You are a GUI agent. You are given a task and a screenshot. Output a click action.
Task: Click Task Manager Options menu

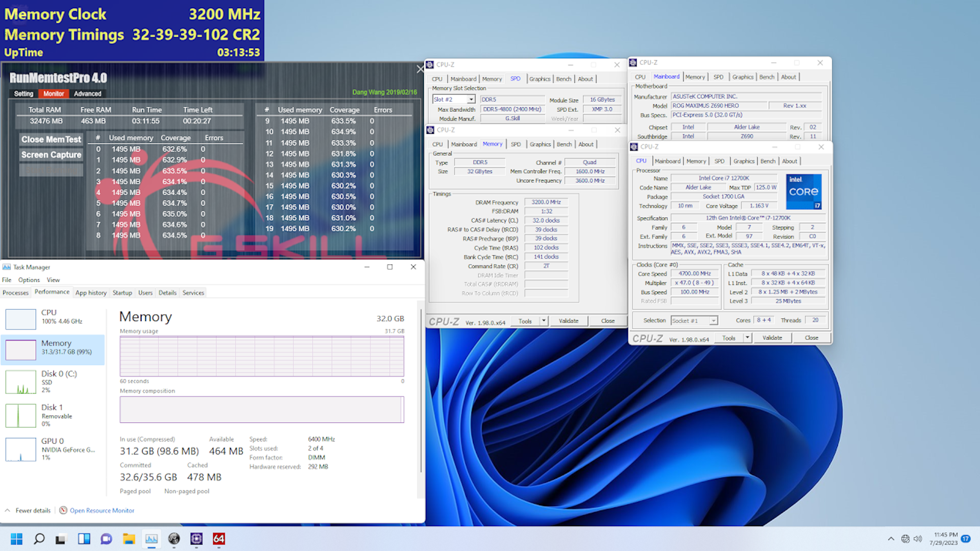28,279
